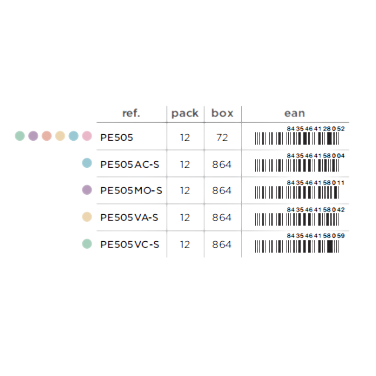376x376 pixels.
Task: Click the box column header
Action: [x=222, y=113]
